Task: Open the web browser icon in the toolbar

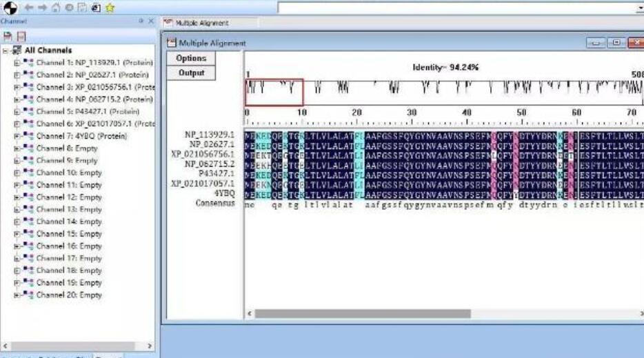Action: pos(96,8)
